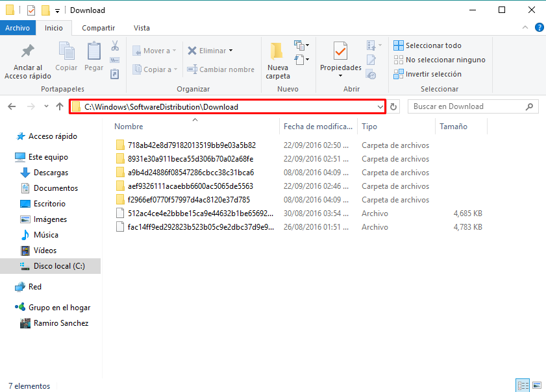
Task: Create a Nueva carpeta
Action: (x=278, y=61)
